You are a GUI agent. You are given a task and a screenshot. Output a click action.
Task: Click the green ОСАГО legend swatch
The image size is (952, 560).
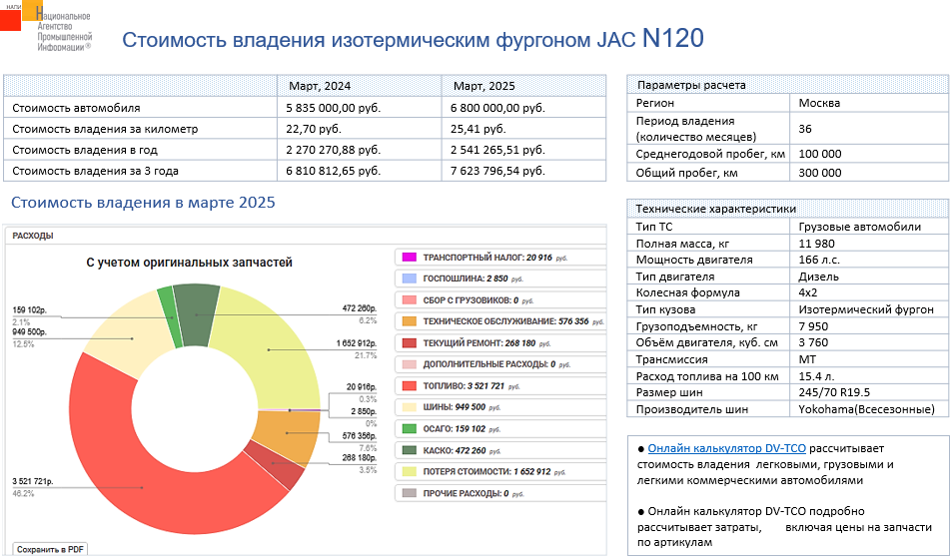coord(408,428)
